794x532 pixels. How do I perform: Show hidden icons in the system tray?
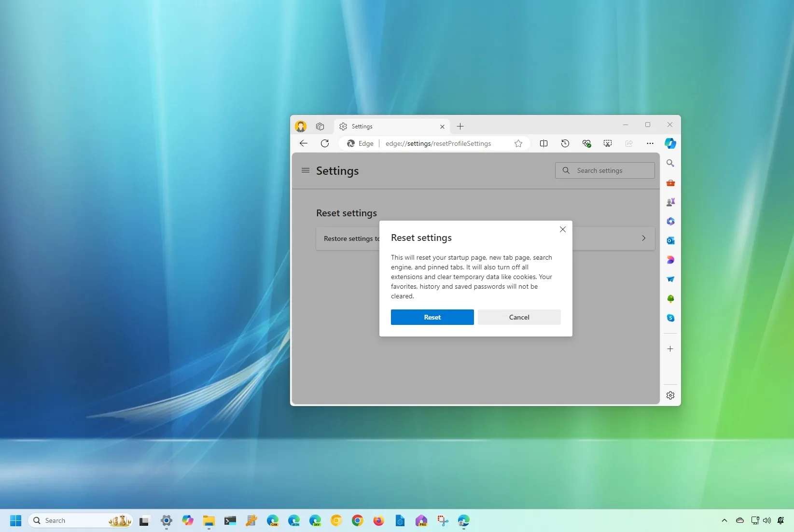coord(724,520)
